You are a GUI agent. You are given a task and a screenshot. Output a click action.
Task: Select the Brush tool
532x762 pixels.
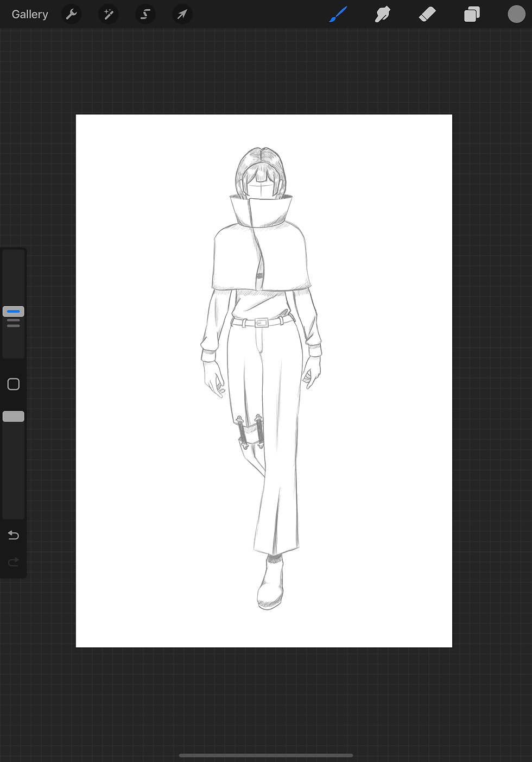pyautogui.click(x=338, y=14)
